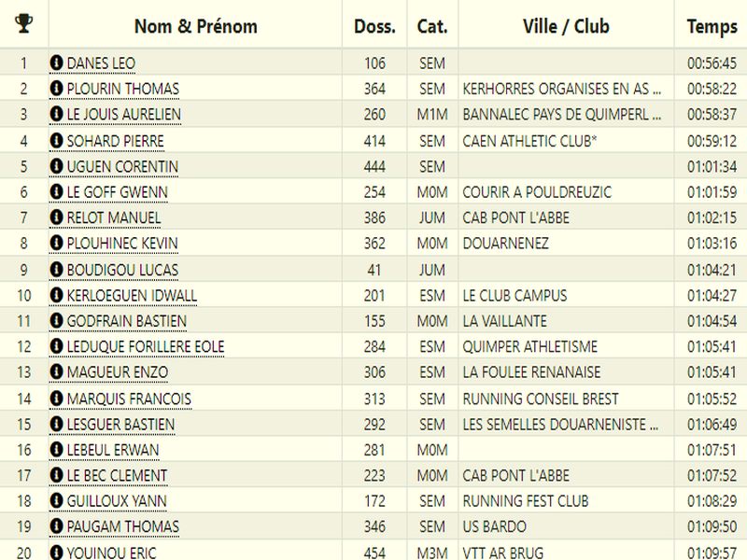Screen dimensions: 747x560
Task: Click info icon beside MAGUEUR ENZO
Action: (56, 372)
